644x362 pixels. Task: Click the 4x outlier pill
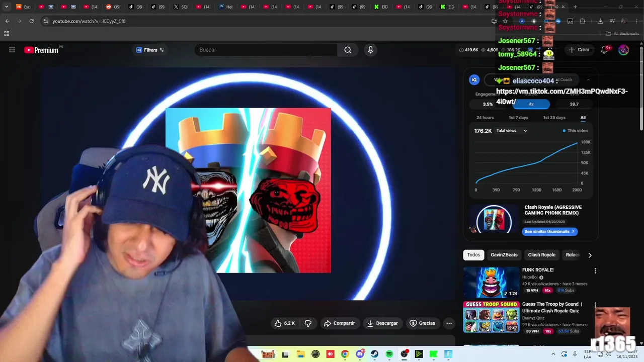(531, 104)
